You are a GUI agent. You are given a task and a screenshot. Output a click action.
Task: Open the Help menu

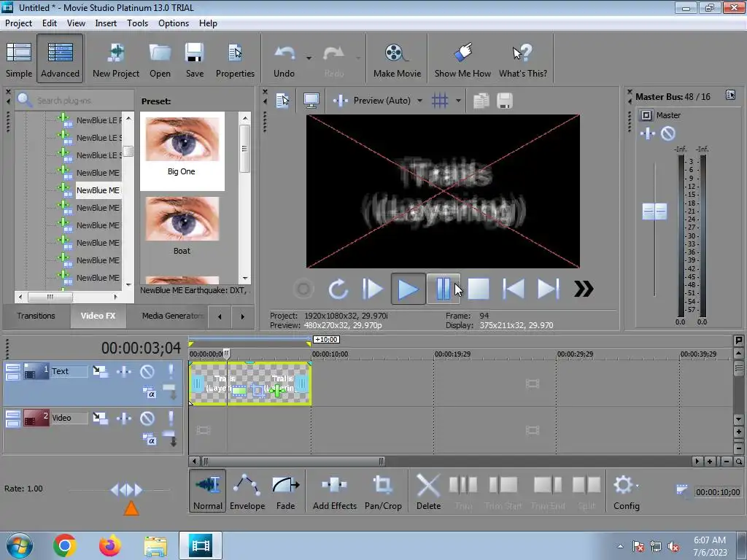coord(208,23)
